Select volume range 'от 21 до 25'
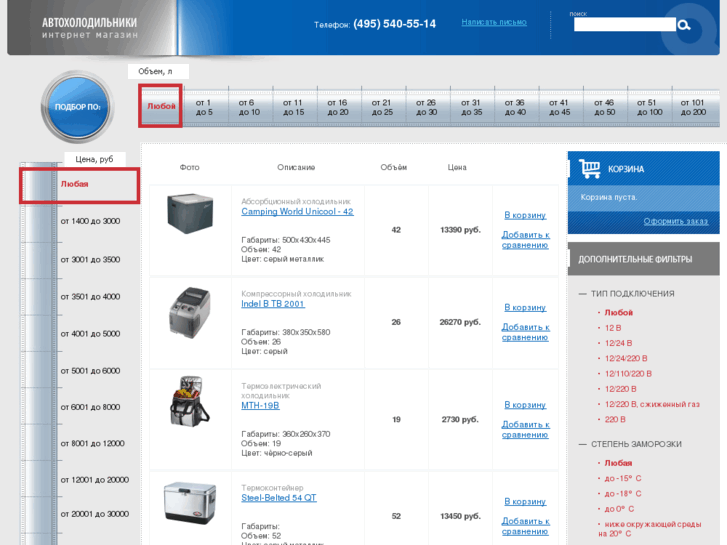 [382, 107]
